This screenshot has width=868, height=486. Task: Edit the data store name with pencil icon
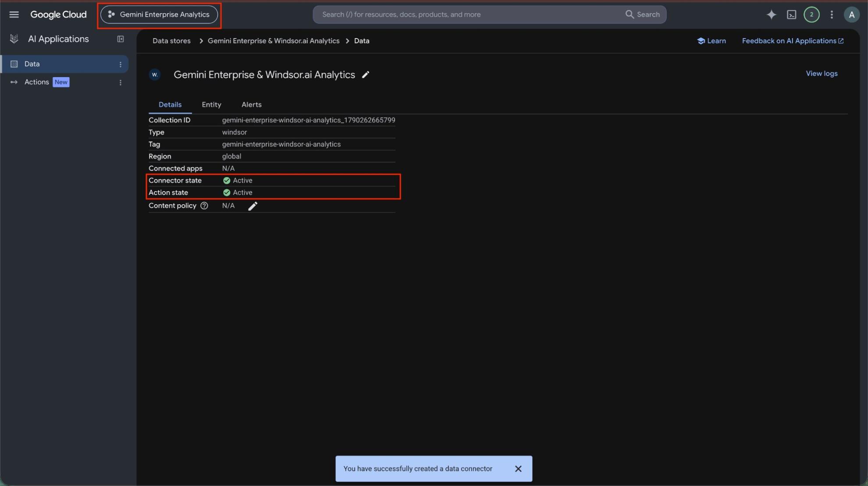pos(365,75)
